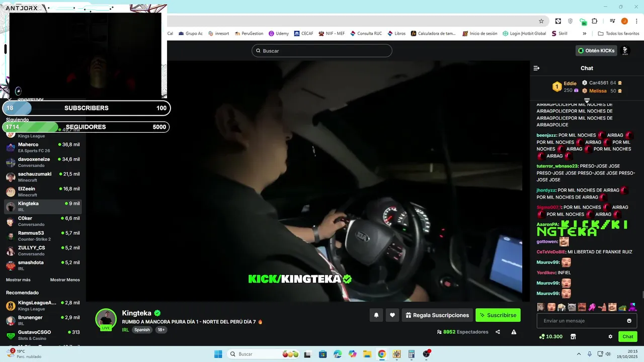Viewport: 644px width, 362px height.
Task: Switch to OBS Studio in taskbar
Action: [427, 354]
